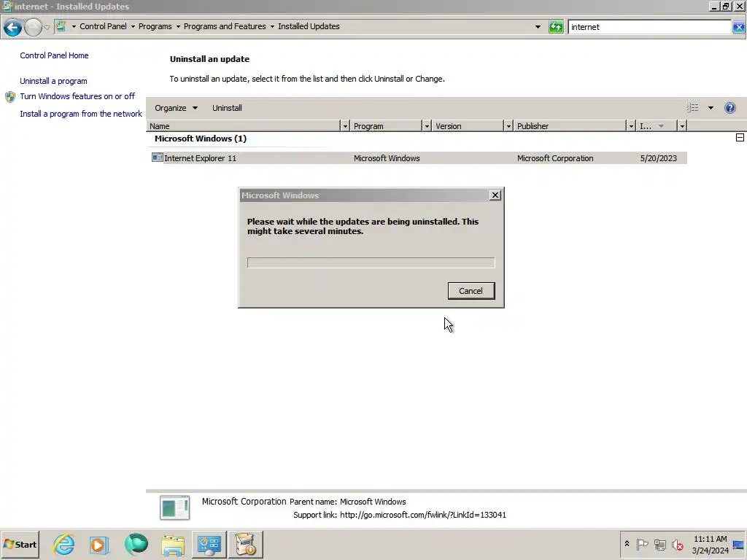Click Cancel in the uninstall dialog

coord(471,291)
